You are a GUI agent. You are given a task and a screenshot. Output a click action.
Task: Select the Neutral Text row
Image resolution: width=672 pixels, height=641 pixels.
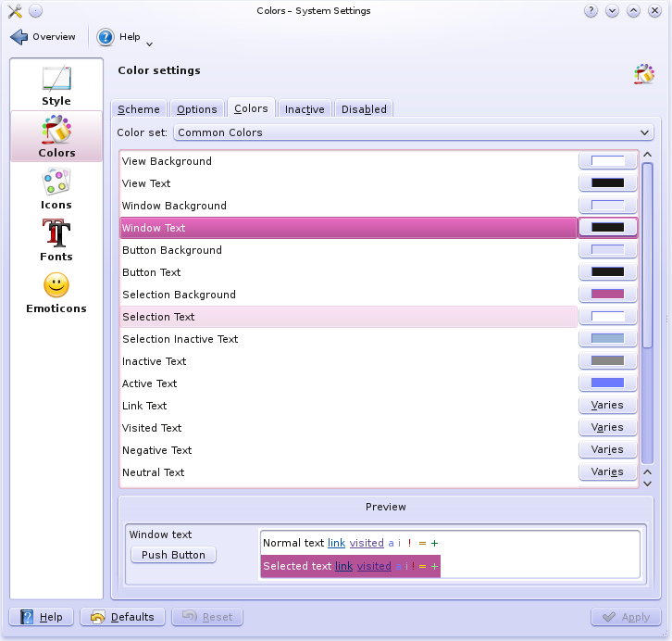[x=348, y=472]
